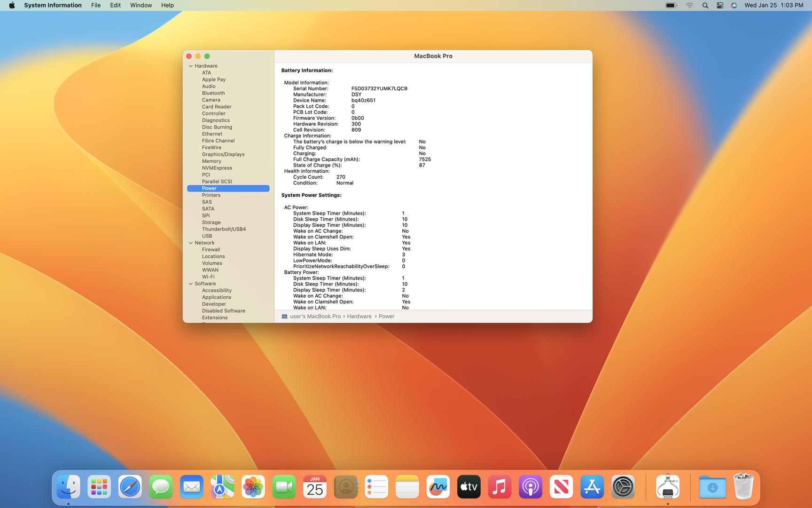Select Accessibility under Software
The width and height of the screenshot is (812, 508).
(217, 290)
